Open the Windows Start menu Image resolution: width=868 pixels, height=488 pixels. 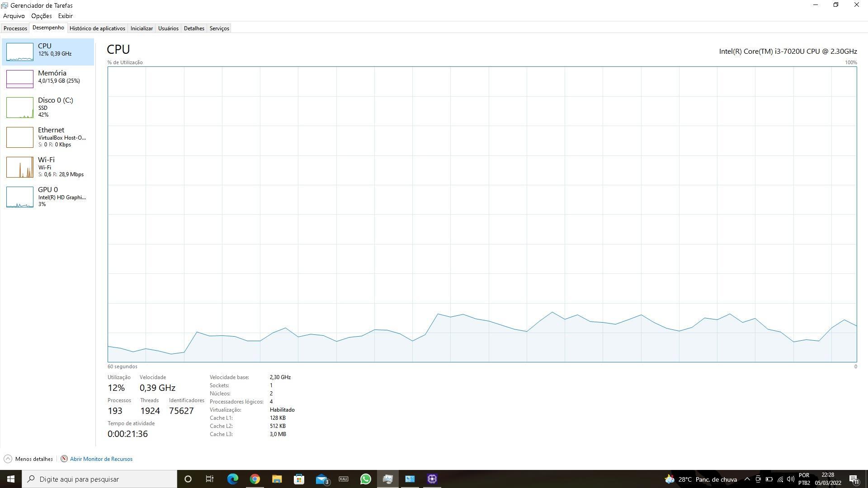pyautogui.click(x=11, y=479)
